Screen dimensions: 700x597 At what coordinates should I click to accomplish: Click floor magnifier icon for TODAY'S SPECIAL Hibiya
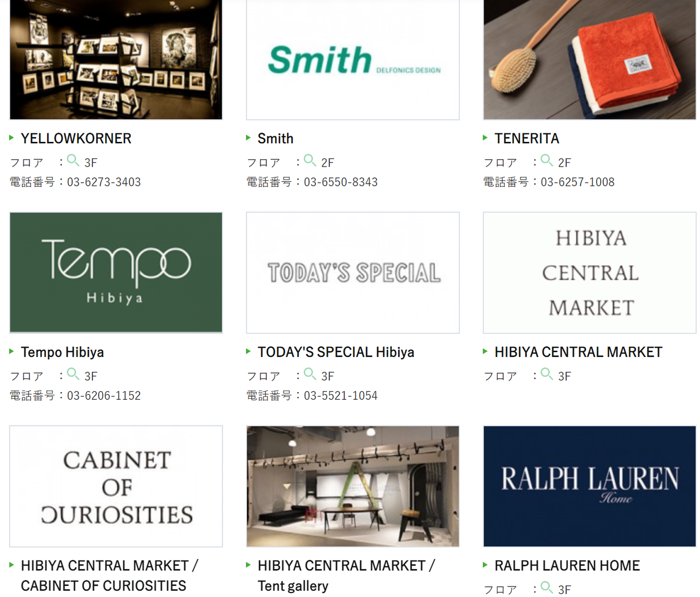(310, 374)
